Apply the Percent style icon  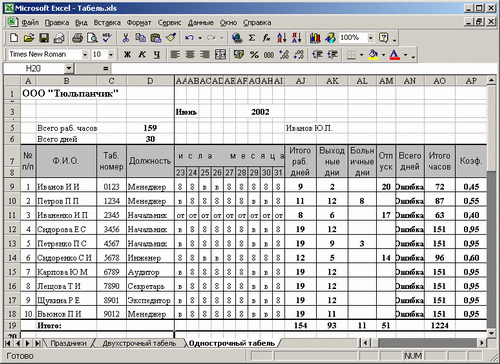point(254,54)
